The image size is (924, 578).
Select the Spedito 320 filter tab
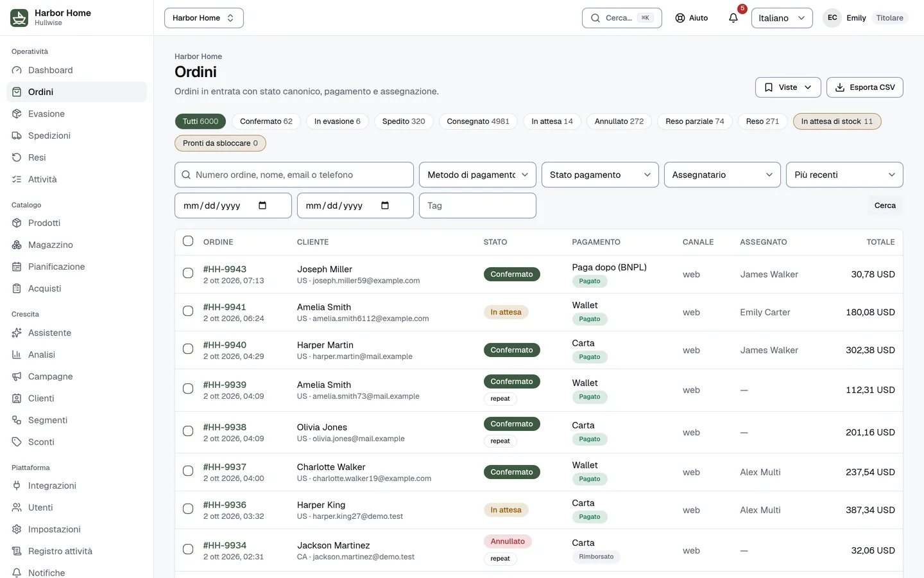click(x=404, y=121)
